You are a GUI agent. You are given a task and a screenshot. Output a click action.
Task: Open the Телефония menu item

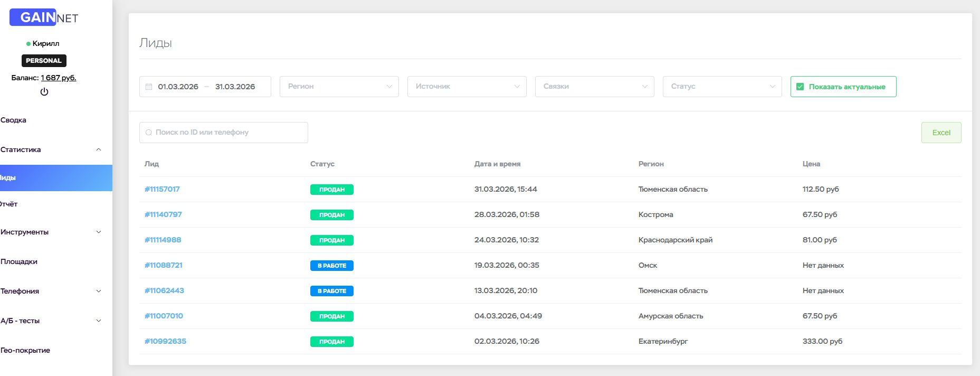coord(20,291)
